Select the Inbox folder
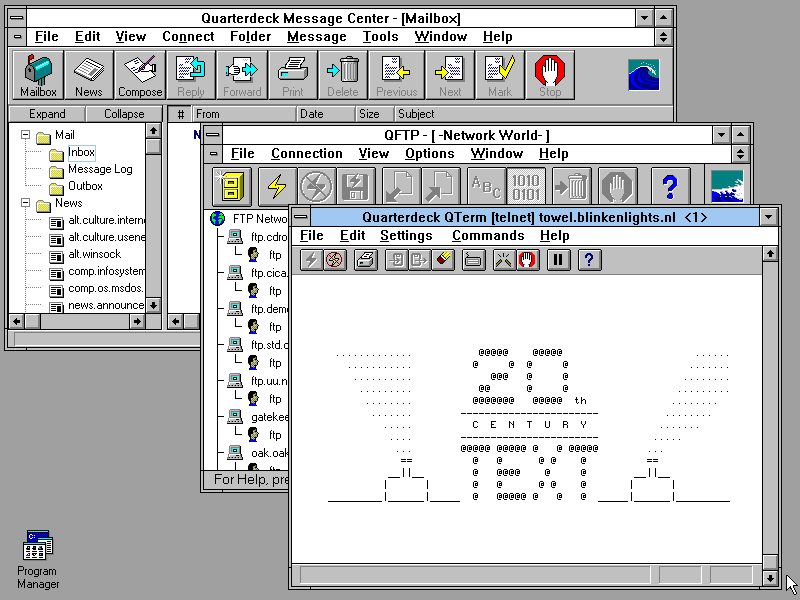This screenshot has width=800, height=600. (x=81, y=152)
